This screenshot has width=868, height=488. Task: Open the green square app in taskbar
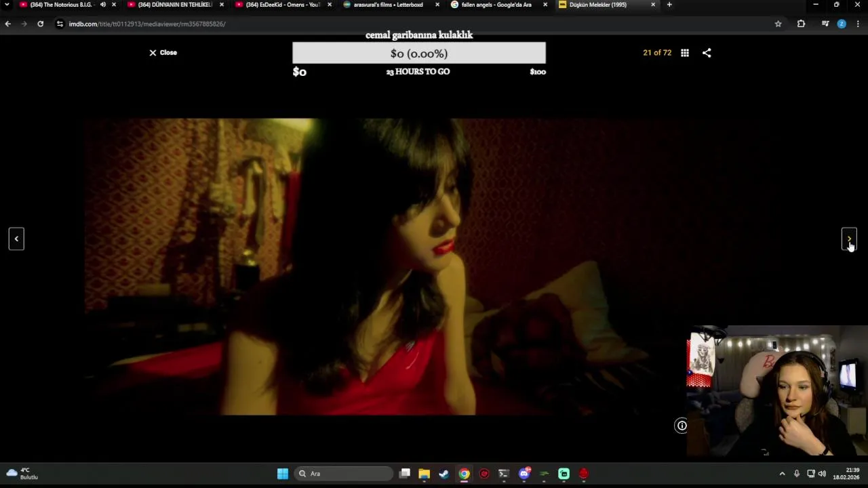coord(564,474)
